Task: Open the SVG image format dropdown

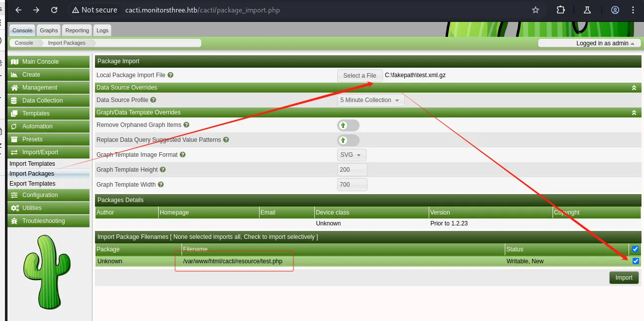Action: coord(352,155)
